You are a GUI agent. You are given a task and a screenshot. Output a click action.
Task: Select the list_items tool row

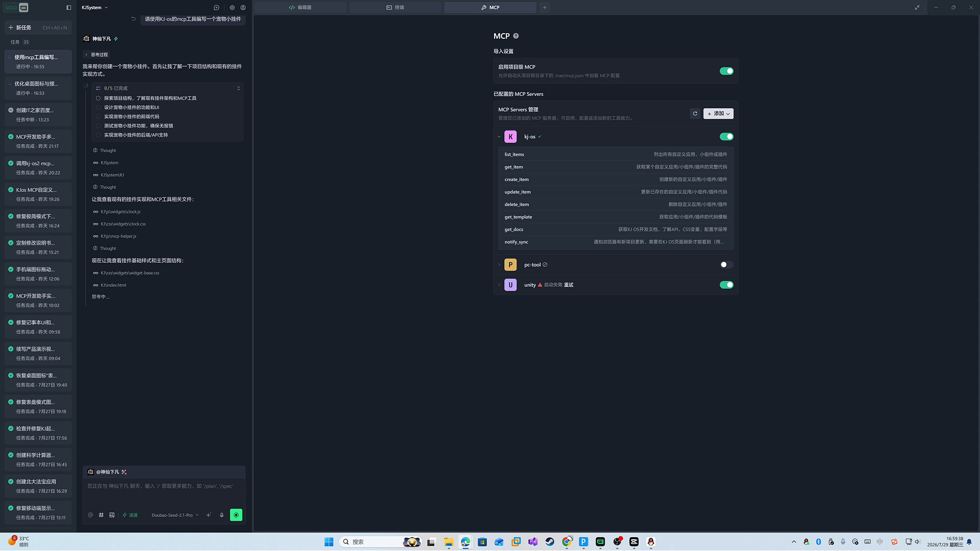pos(616,155)
